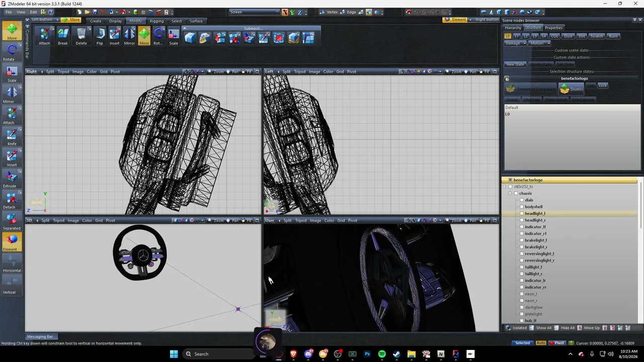Select the Insert tool in left sidebar
Image resolution: width=644 pixels, height=362 pixels.
pos(12,158)
